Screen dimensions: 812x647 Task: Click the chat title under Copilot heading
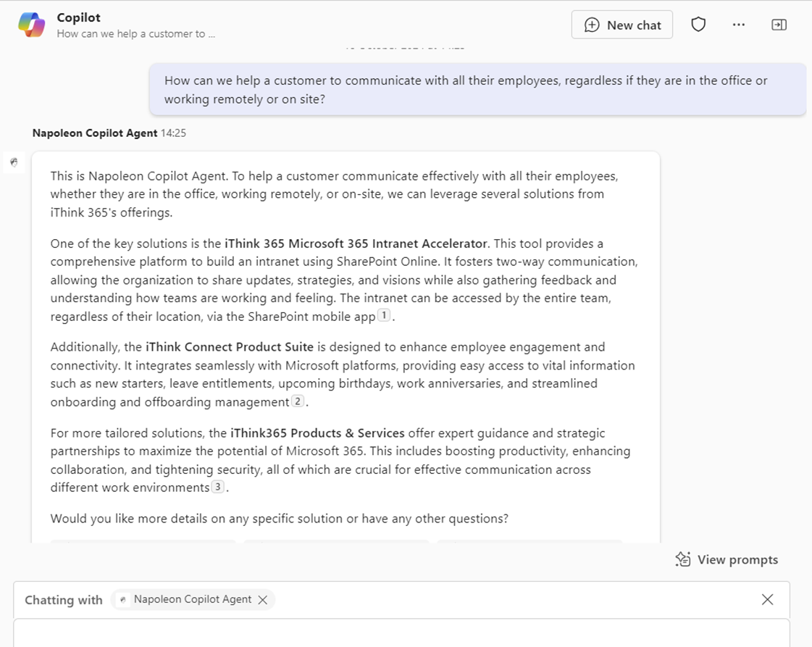point(135,33)
